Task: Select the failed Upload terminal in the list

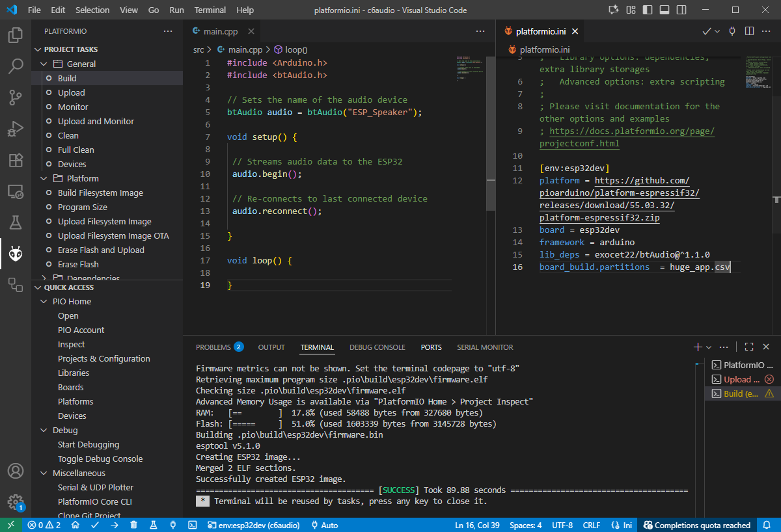Action: coord(741,379)
